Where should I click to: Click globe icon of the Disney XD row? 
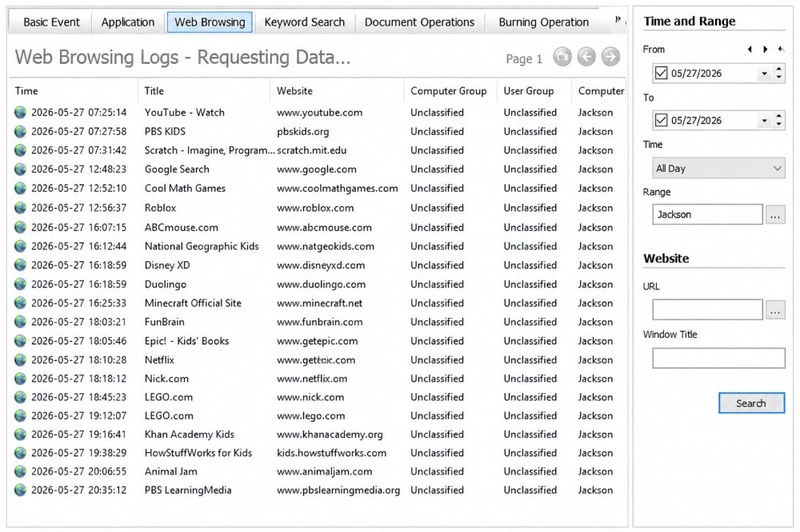pos(20,265)
